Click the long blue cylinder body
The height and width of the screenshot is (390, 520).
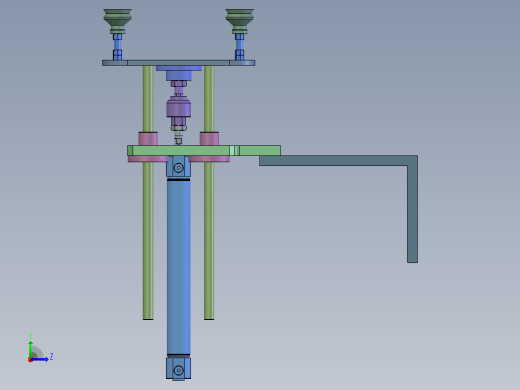coord(179,267)
